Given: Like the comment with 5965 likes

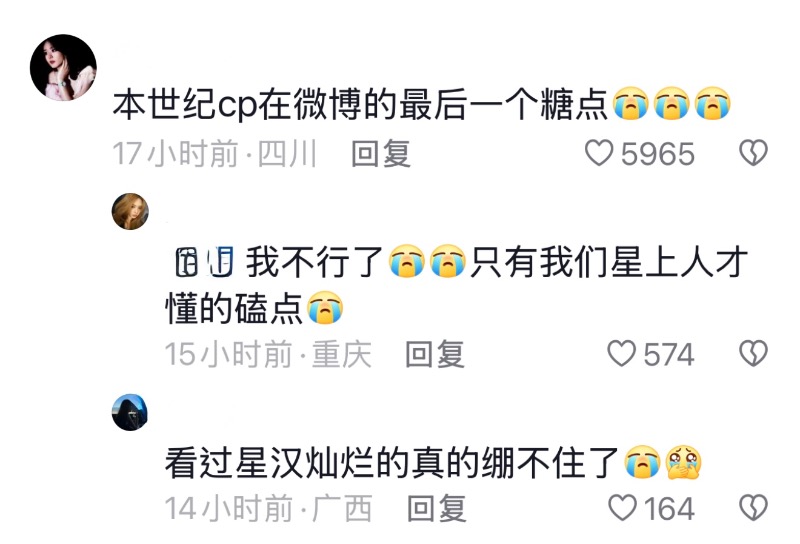Looking at the screenshot, I should (x=599, y=153).
